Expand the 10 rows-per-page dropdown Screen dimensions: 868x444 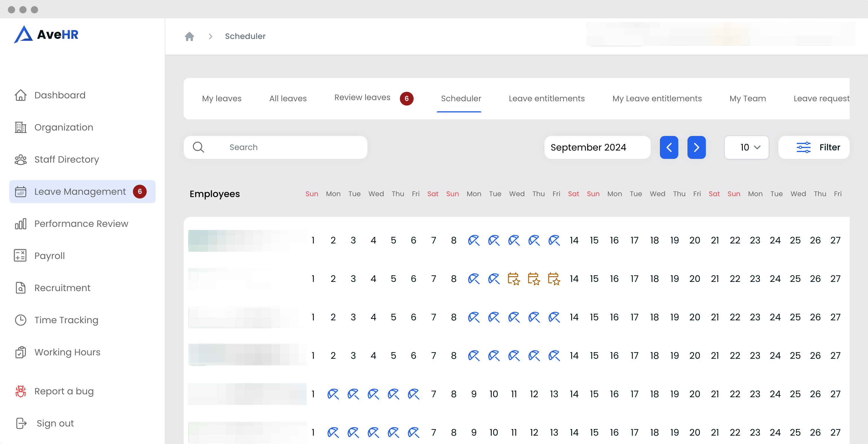(x=746, y=147)
